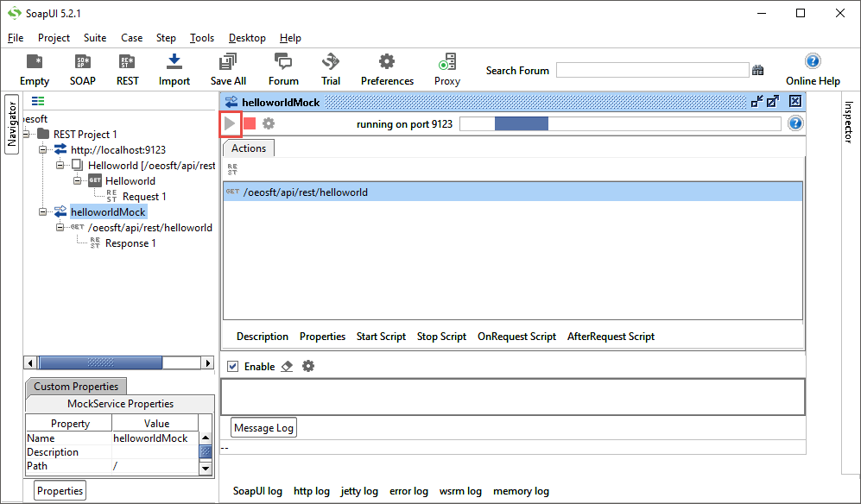
Task: Open the wsrm log tab
Action: pos(460,491)
